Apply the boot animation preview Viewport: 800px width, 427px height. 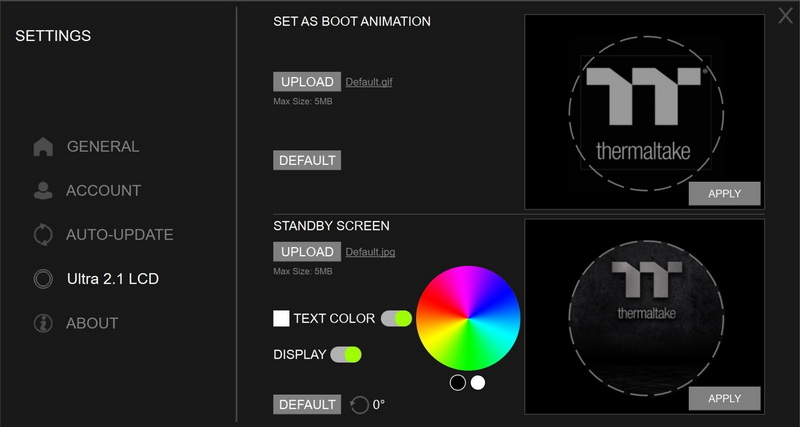[724, 194]
